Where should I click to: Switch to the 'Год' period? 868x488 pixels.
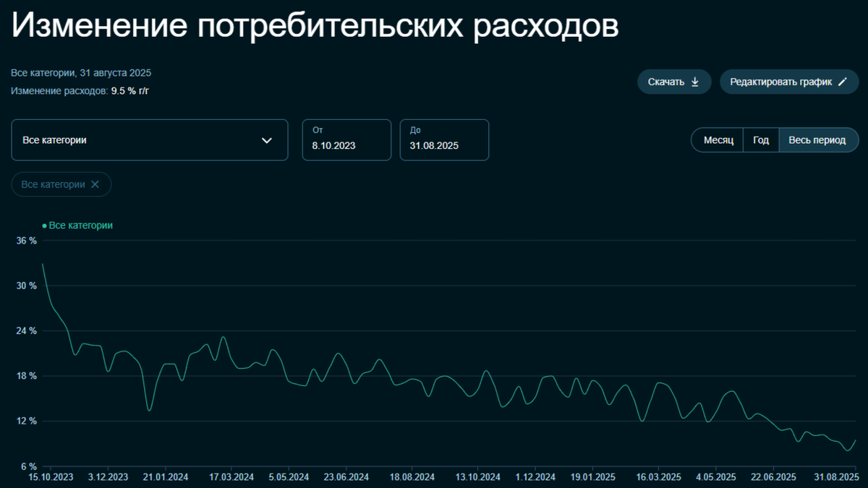761,140
